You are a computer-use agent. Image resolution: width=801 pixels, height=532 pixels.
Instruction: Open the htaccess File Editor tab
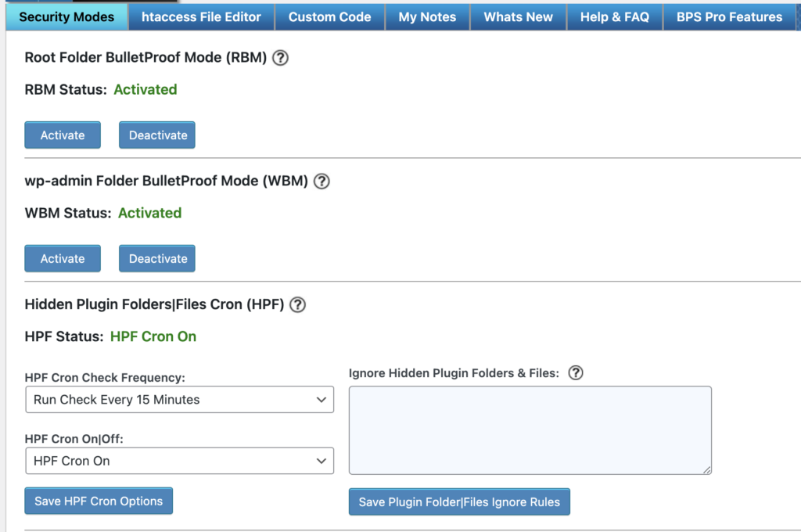point(201,17)
